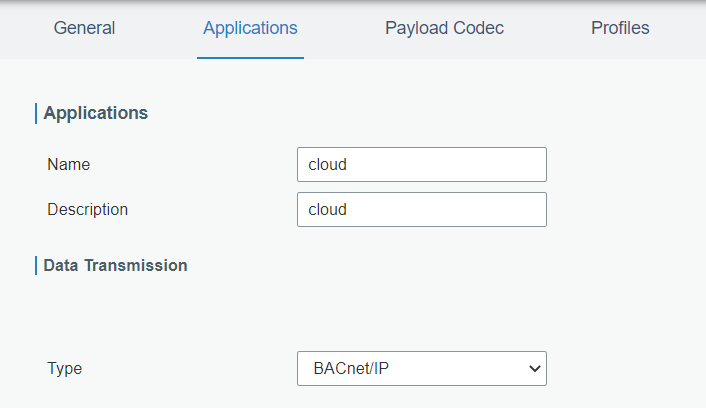706x408 pixels.
Task: Select the Applications tab
Action: pyautogui.click(x=250, y=28)
